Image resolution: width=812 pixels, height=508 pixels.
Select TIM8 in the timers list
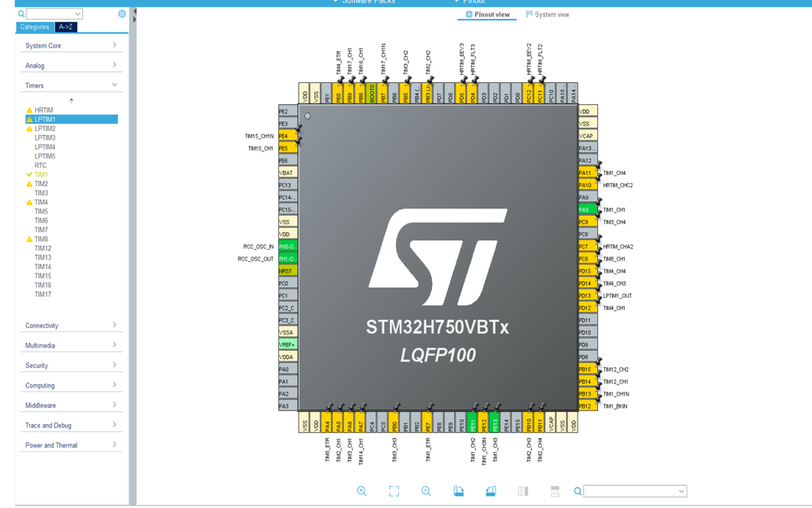(x=41, y=239)
